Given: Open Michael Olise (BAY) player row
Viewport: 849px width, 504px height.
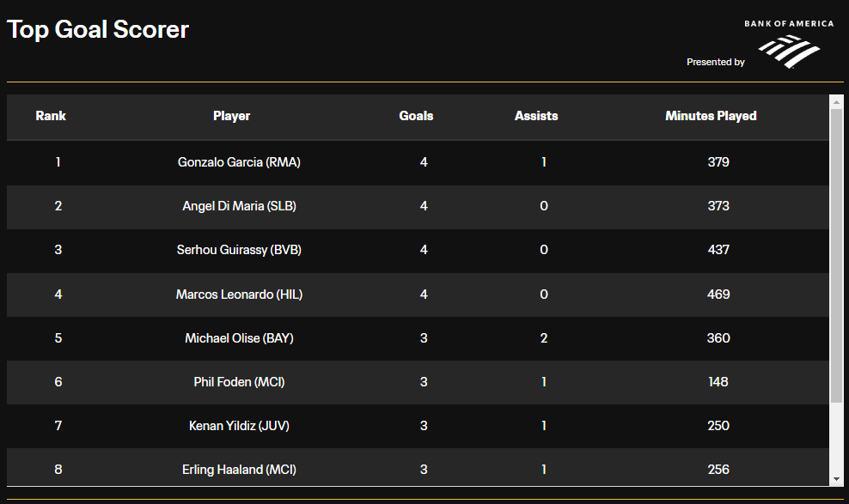Looking at the screenshot, I should [x=418, y=338].
